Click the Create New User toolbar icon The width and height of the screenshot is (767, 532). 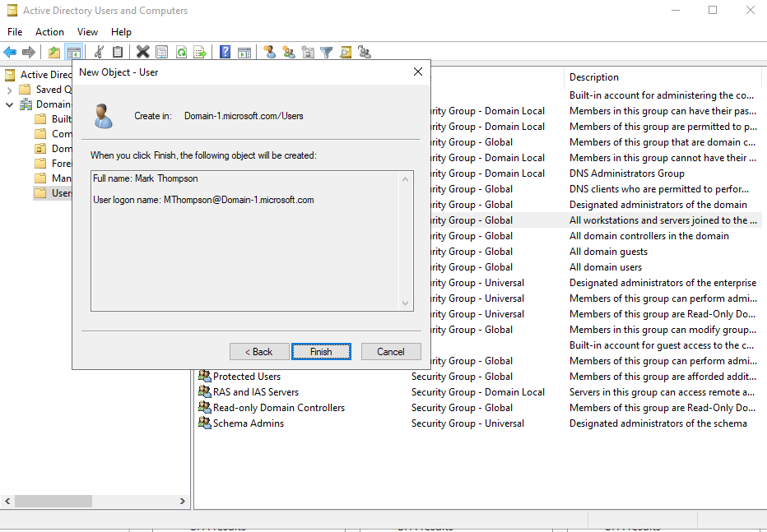point(267,52)
